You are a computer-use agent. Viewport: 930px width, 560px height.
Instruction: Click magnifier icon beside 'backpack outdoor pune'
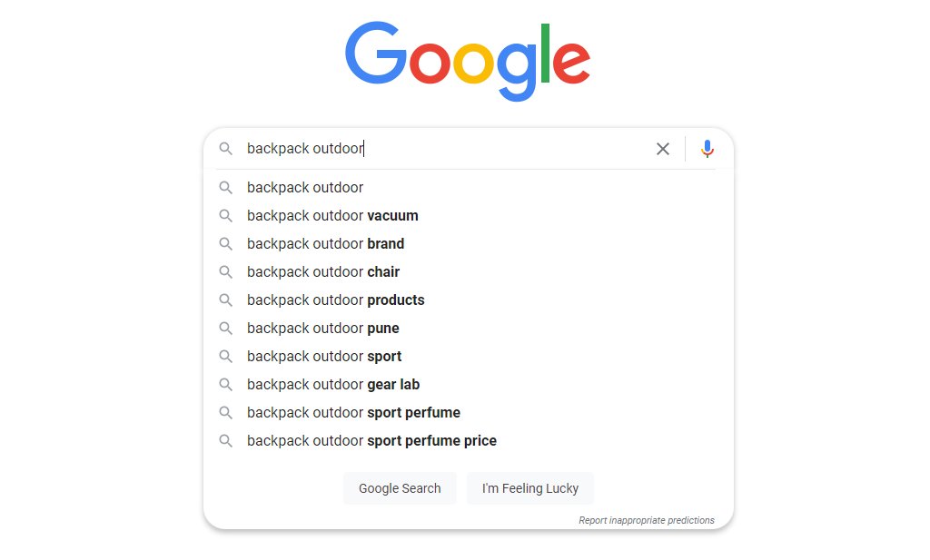tap(226, 329)
